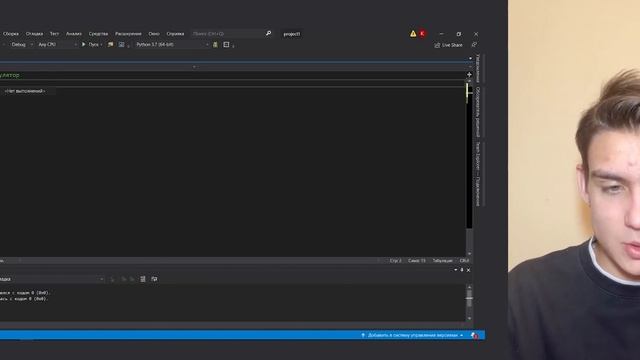The image size is (640, 360).
Task: Open notifications bell in status bar
Action: coord(474,335)
